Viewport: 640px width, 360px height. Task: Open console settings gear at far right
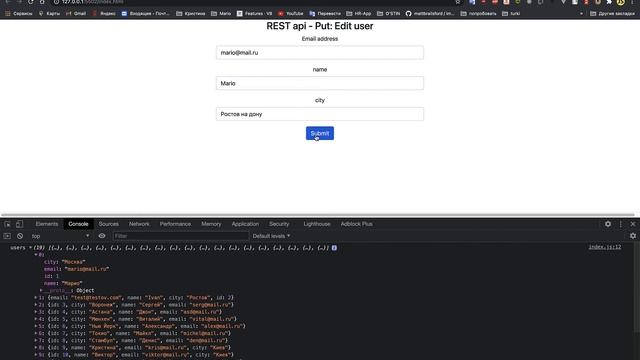click(633, 236)
